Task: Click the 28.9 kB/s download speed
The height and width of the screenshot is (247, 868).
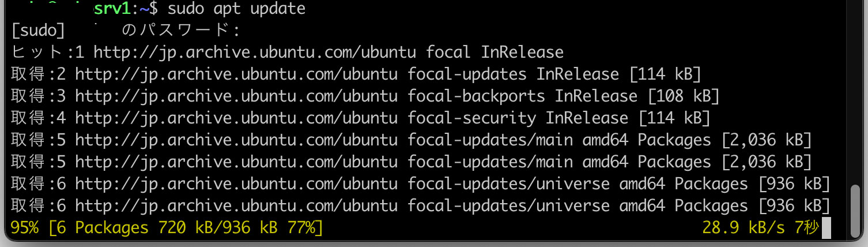Action: point(744,228)
